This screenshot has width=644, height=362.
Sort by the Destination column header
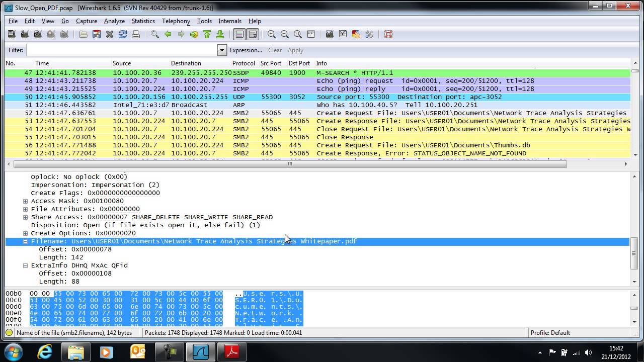pyautogui.click(x=200, y=63)
